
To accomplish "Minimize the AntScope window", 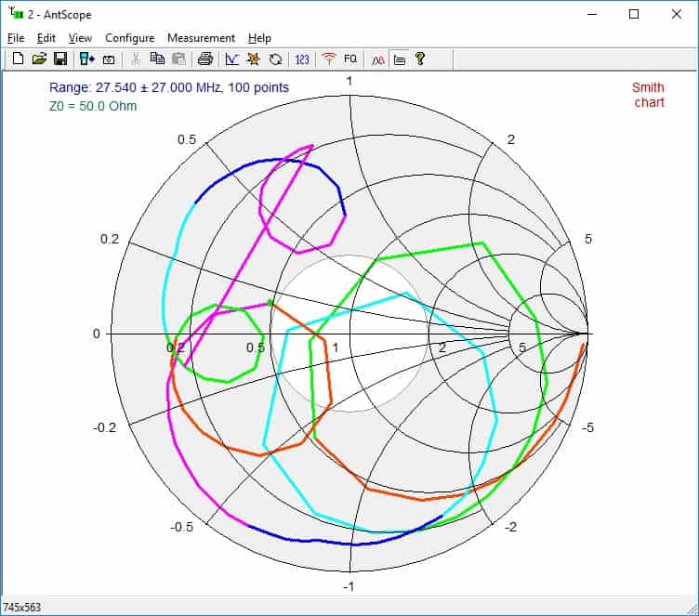I will click(x=592, y=14).
